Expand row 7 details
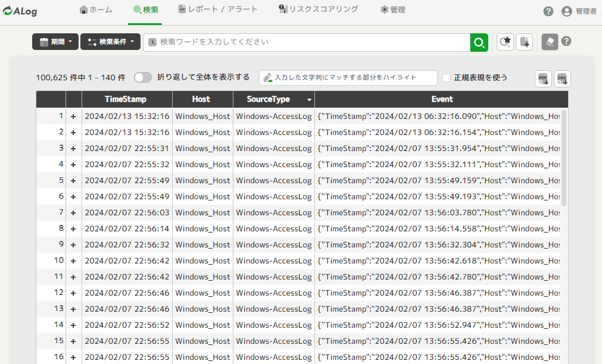Viewport: 602px width, 364px height. click(73, 213)
